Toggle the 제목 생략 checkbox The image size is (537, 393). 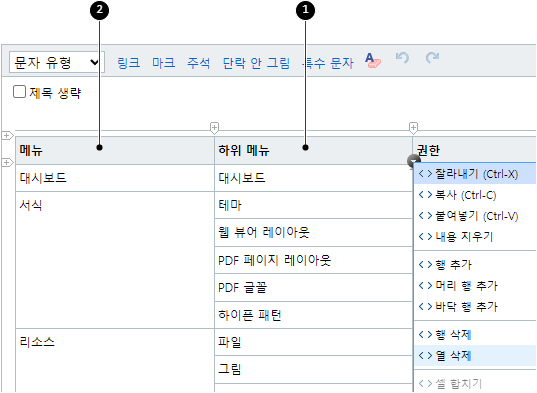coord(19,92)
